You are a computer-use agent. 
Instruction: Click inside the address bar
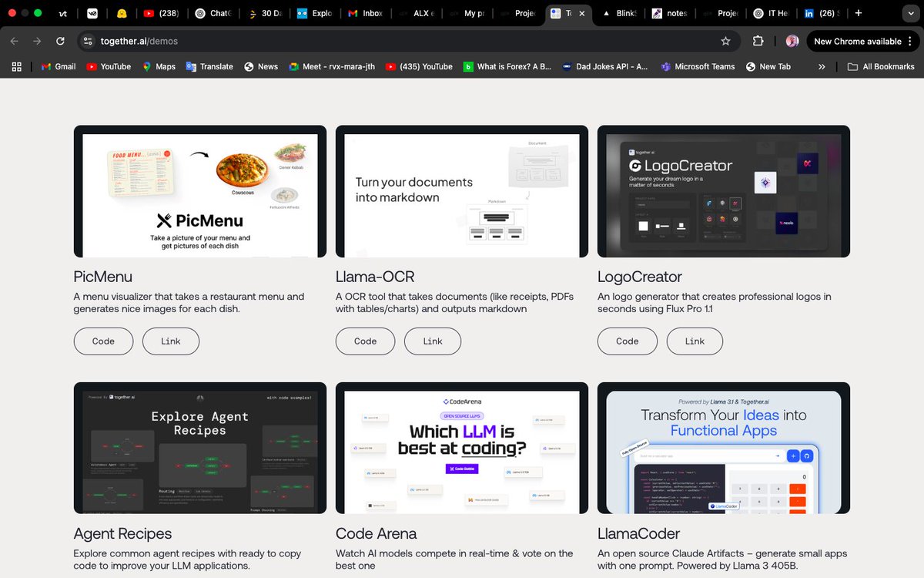(308, 41)
